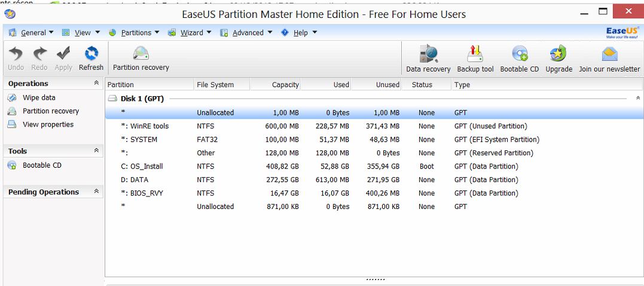The height and width of the screenshot is (286, 644).
Task: Click the Upgrade toolbar icon
Action: pyautogui.click(x=558, y=54)
